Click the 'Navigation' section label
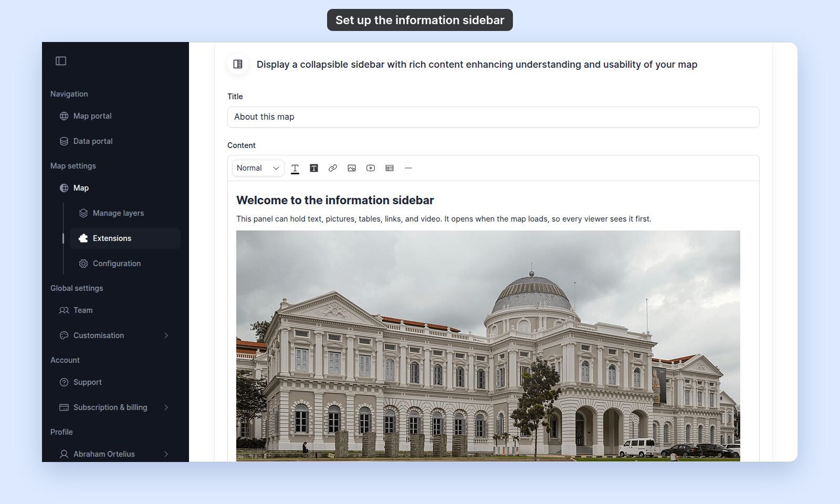This screenshot has width=840, height=504. pyautogui.click(x=69, y=94)
